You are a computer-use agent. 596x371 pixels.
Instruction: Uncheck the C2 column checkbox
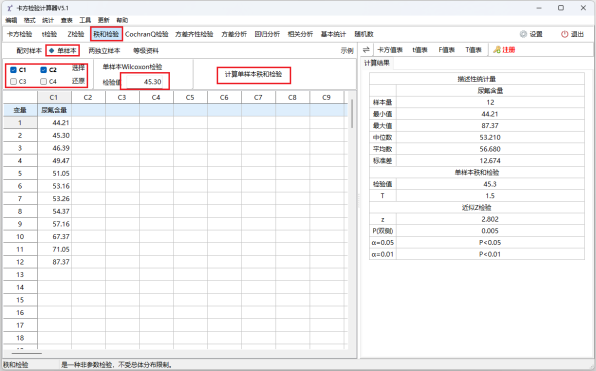43,70
